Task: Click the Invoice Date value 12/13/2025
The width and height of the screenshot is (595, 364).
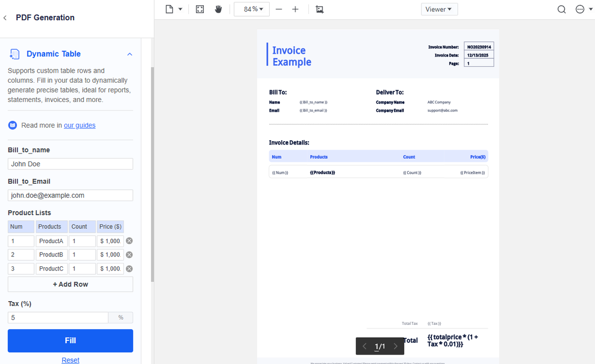Action: [x=479, y=55]
